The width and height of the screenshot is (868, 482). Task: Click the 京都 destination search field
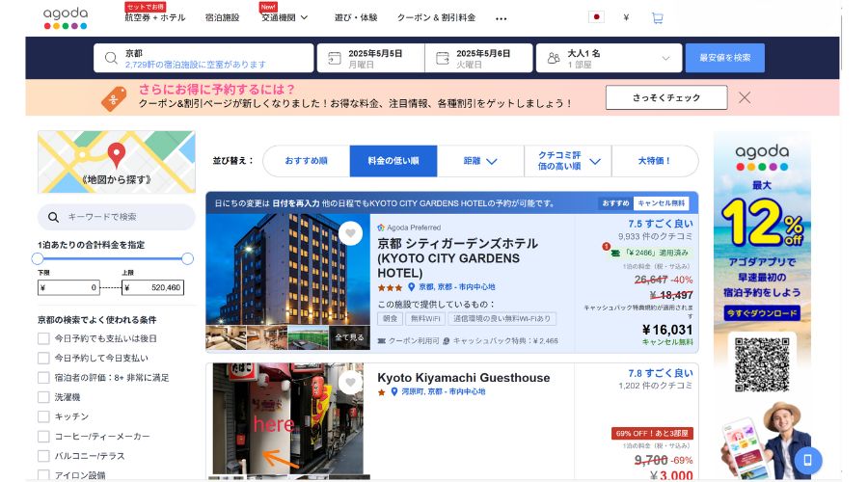click(x=203, y=58)
